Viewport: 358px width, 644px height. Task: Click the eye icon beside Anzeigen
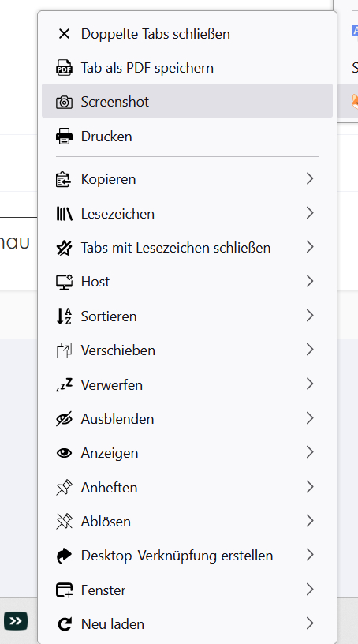[64, 453]
